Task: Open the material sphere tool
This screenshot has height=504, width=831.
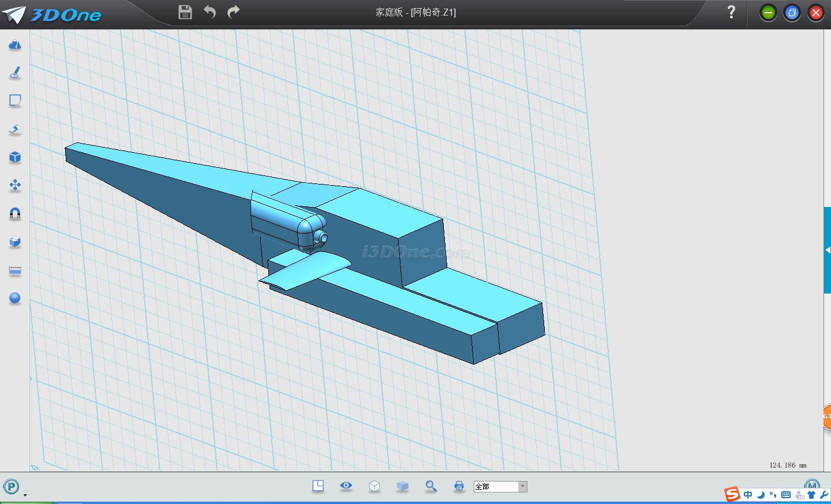Action: point(15,298)
